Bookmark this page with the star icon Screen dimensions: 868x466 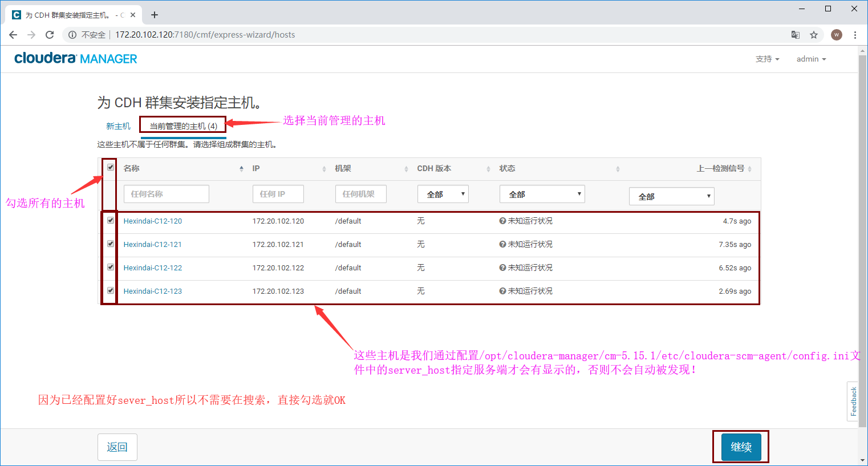[814, 35]
